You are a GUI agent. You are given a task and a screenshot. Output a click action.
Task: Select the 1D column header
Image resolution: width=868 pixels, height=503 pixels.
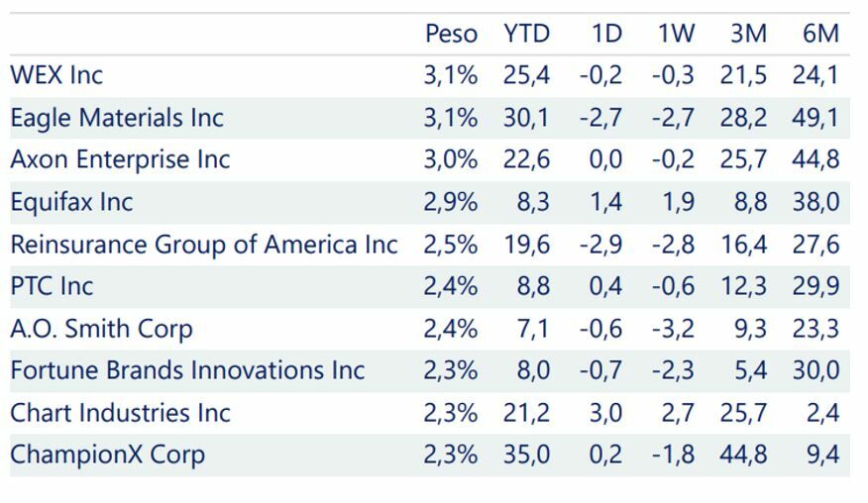(605, 34)
